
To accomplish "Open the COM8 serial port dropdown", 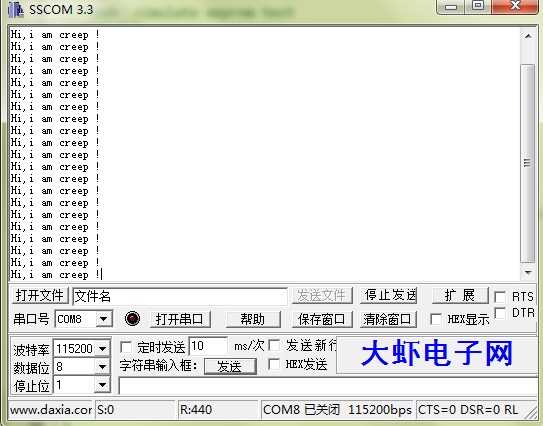I will click(104, 319).
